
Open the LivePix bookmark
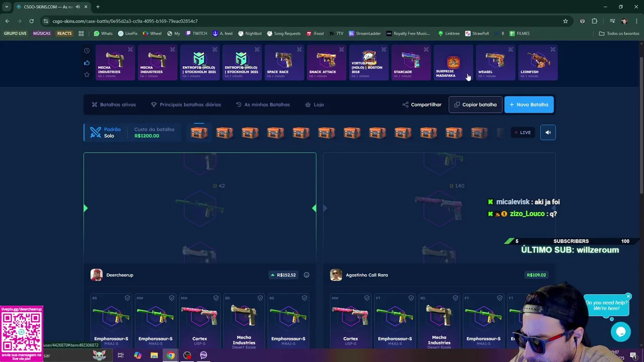coord(128,34)
